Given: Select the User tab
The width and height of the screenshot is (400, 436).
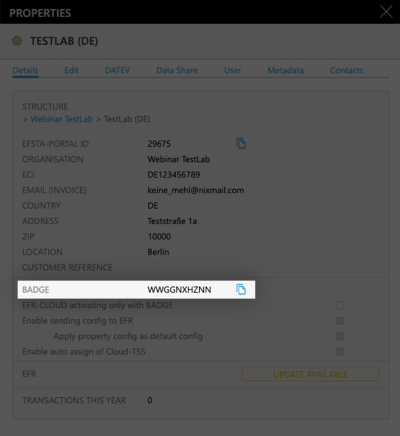Looking at the screenshot, I should click(x=232, y=70).
